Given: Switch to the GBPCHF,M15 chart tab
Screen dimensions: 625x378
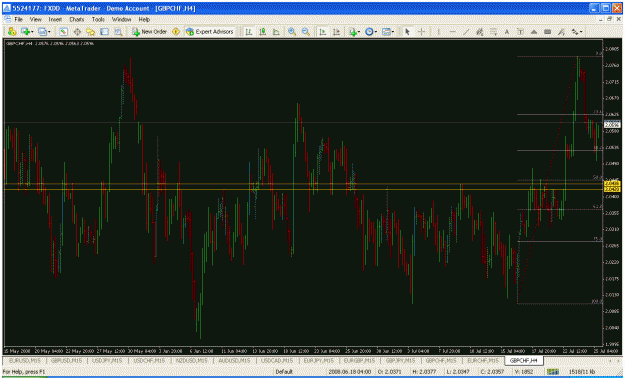Looking at the screenshot, I should coord(441,360).
